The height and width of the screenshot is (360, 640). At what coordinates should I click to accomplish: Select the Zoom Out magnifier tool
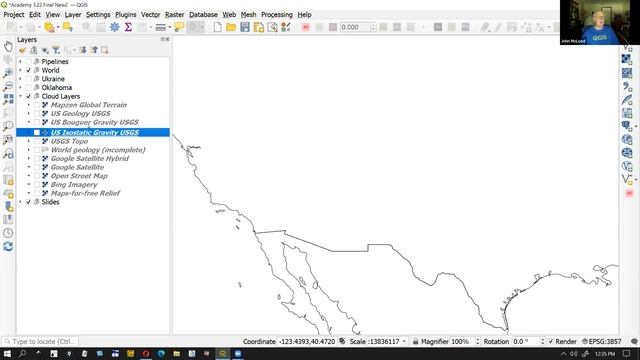[8, 87]
